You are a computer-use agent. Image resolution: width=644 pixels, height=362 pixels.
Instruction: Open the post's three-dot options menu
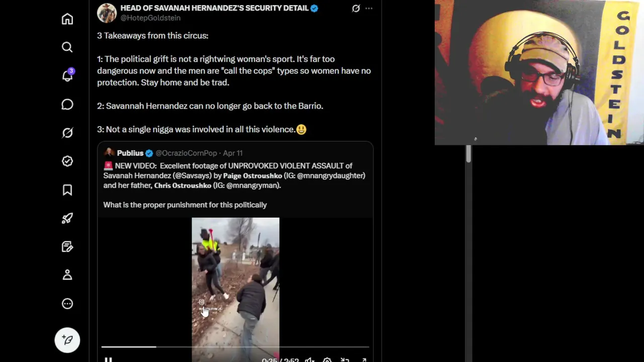tap(369, 9)
